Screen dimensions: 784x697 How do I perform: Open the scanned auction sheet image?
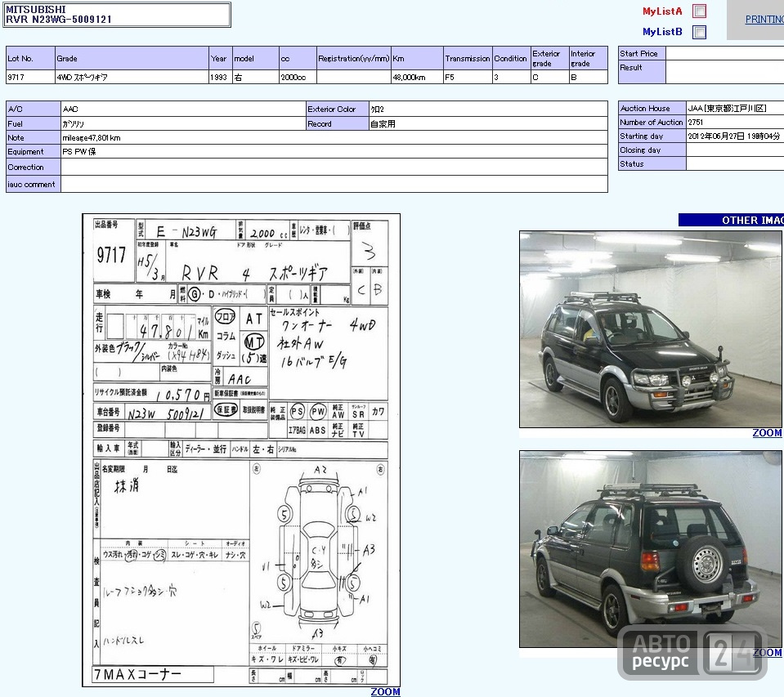tap(241, 449)
